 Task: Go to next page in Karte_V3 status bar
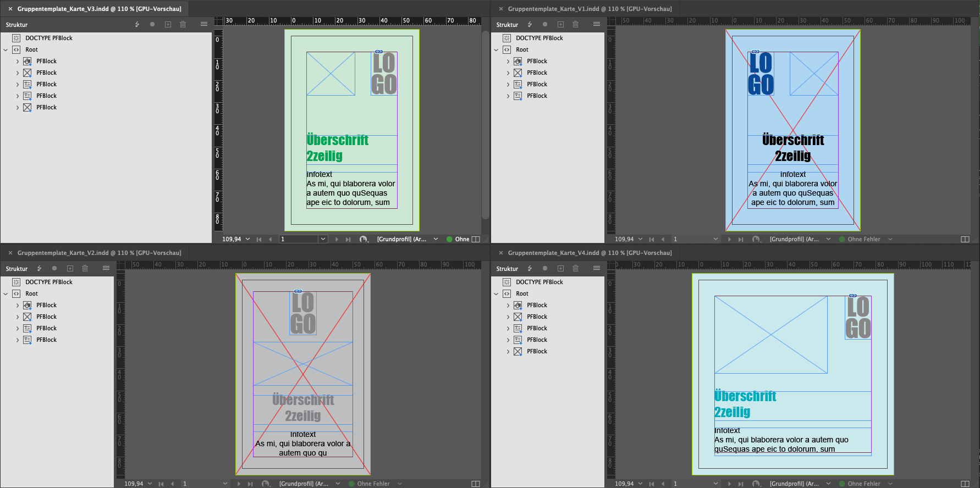tap(337, 239)
